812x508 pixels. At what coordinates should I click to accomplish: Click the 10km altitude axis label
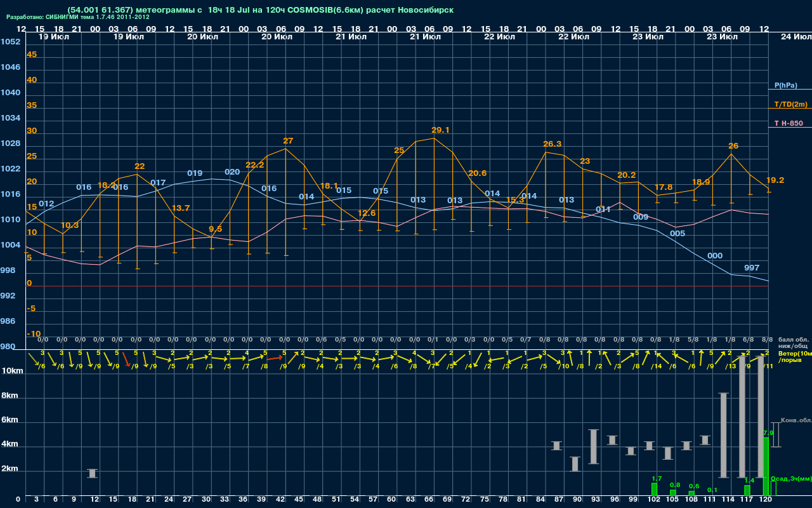(x=11, y=371)
